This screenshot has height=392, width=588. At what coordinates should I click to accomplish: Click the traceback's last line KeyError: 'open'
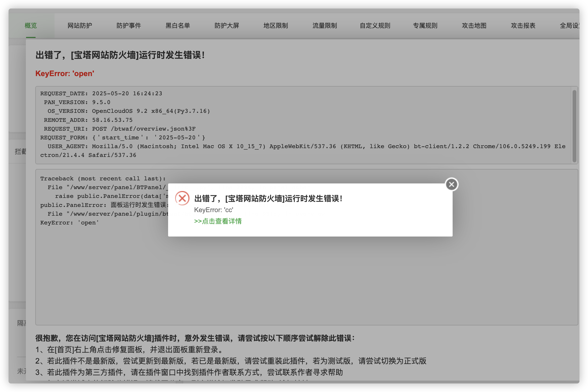(x=69, y=223)
